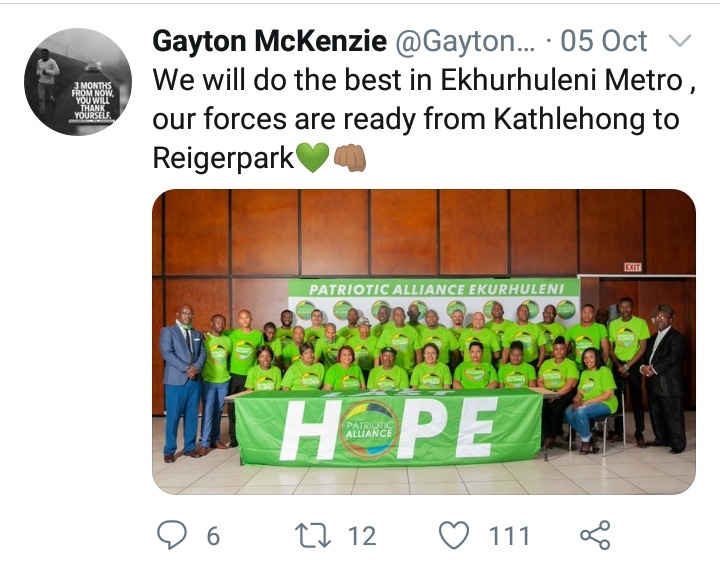The image size is (720, 570).
Task: Open the share icon options
Action: tap(595, 535)
